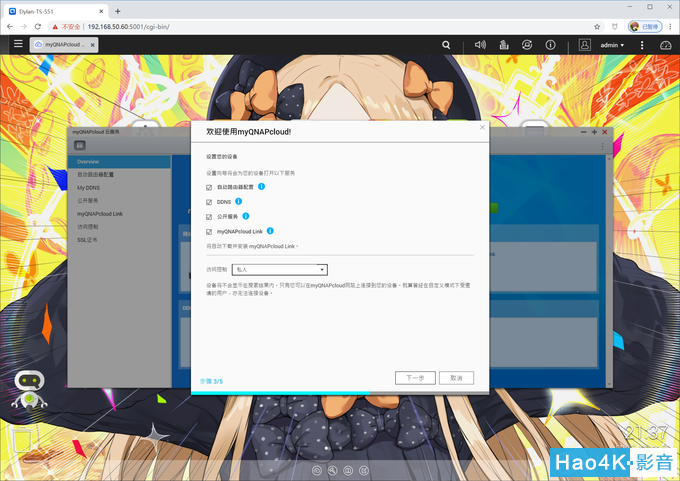Open the Chrome profile 已暂停 button
The width and height of the screenshot is (680, 481).
645,27
